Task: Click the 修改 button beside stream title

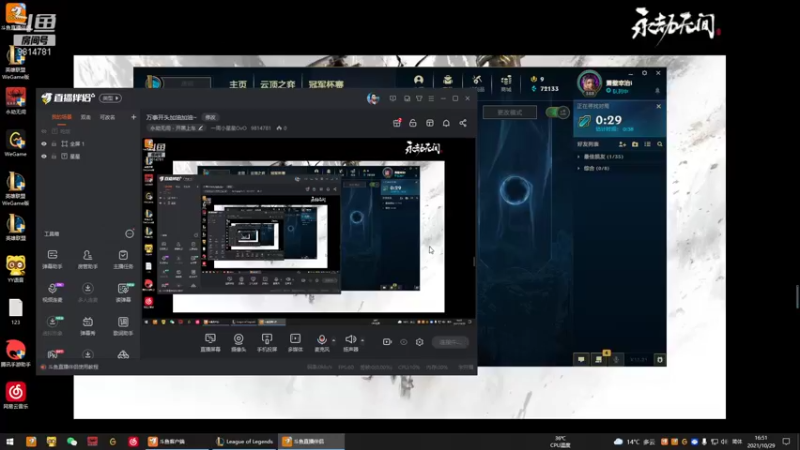Action: [210, 117]
